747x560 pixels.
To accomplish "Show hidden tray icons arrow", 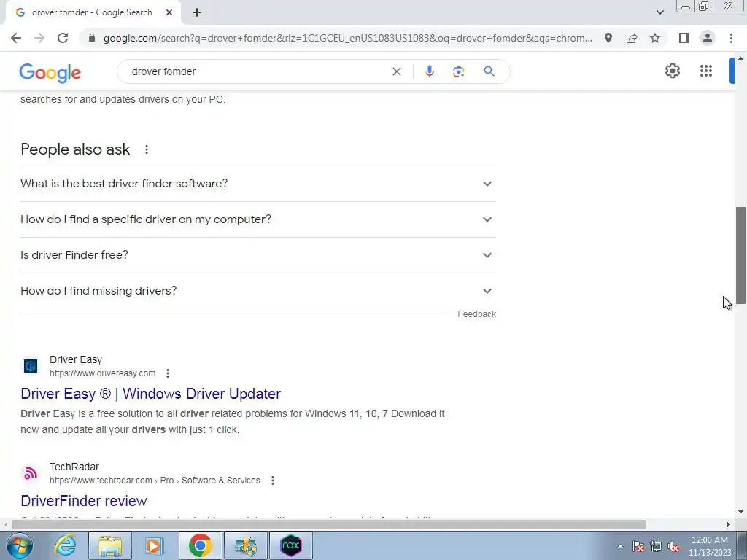I will pos(620,547).
